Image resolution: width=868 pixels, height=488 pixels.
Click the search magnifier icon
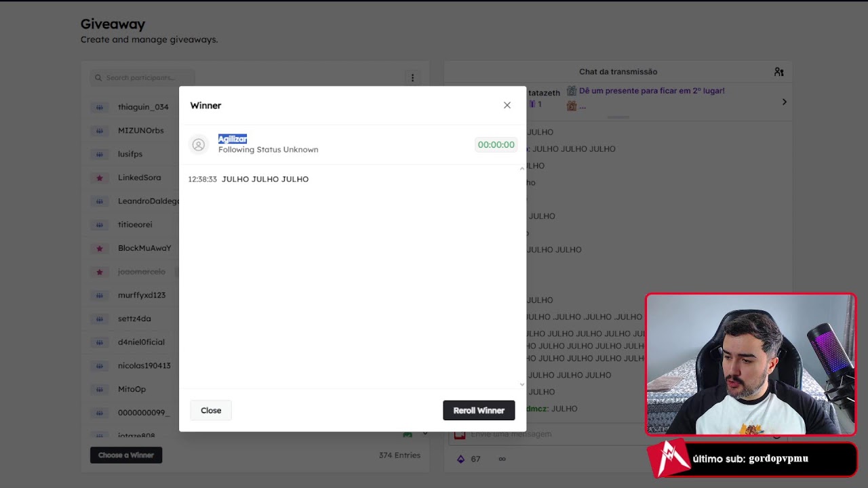click(98, 77)
